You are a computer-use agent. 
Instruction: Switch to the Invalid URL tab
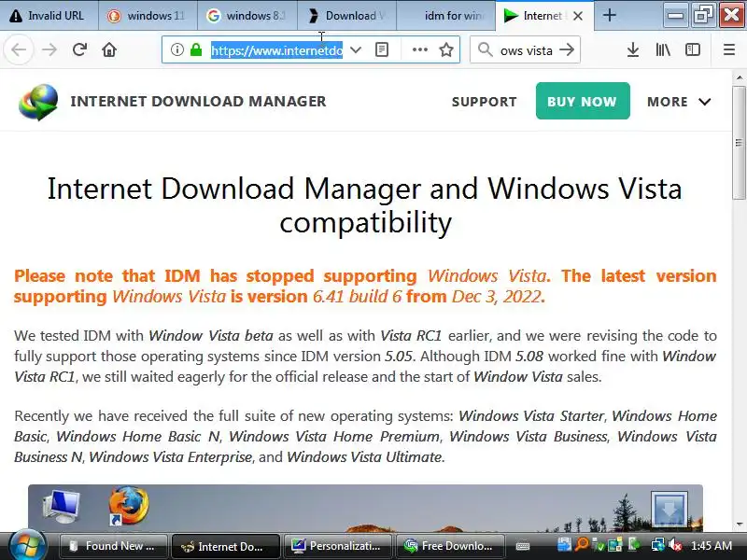point(49,16)
